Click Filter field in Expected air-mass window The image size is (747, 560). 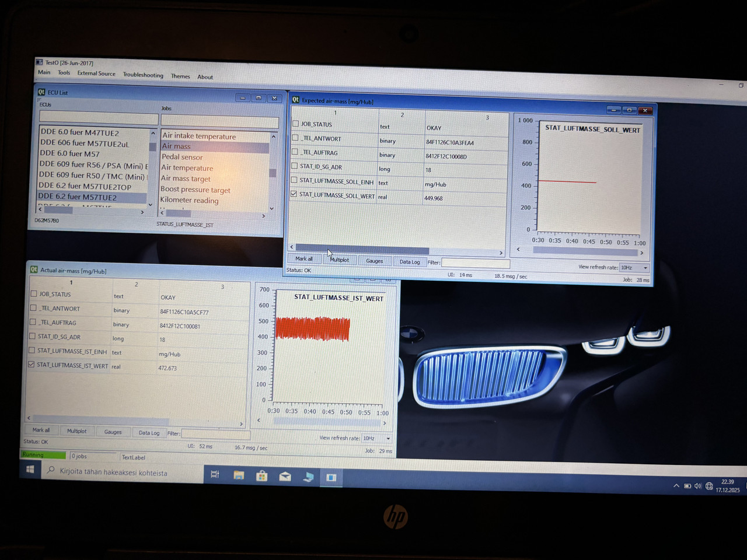point(476,263)
